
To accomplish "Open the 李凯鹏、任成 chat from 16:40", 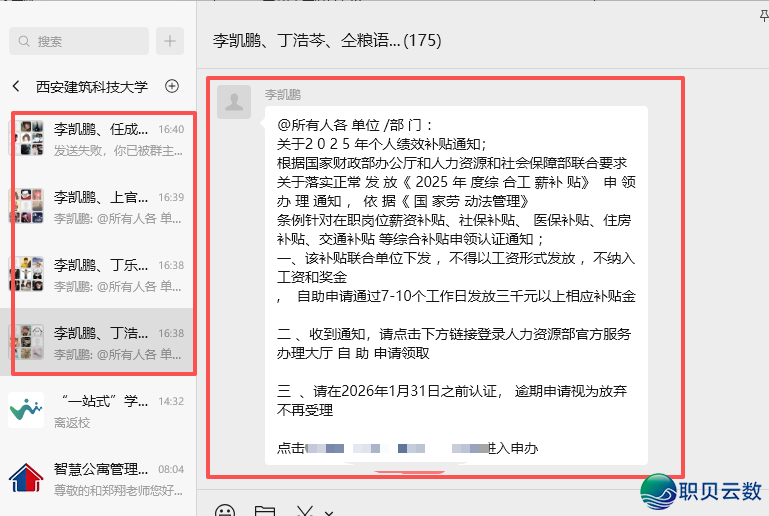I will pyautogui.click(x=100, y=139).
